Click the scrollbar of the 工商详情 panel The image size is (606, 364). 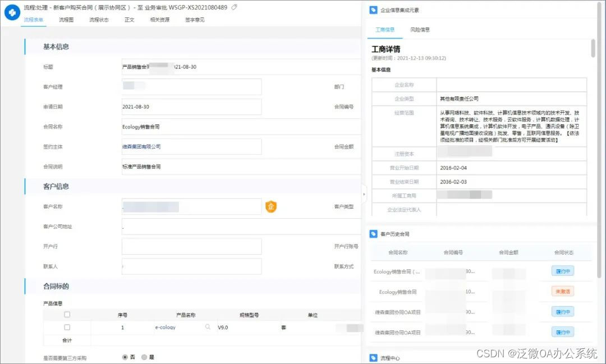pos(593,48)
